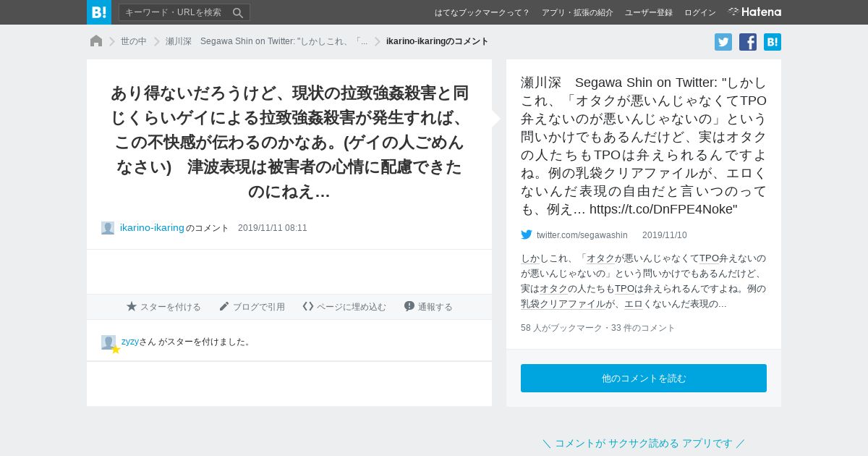Click the 乳袋クリアファイル keyword link

(563, 304)
